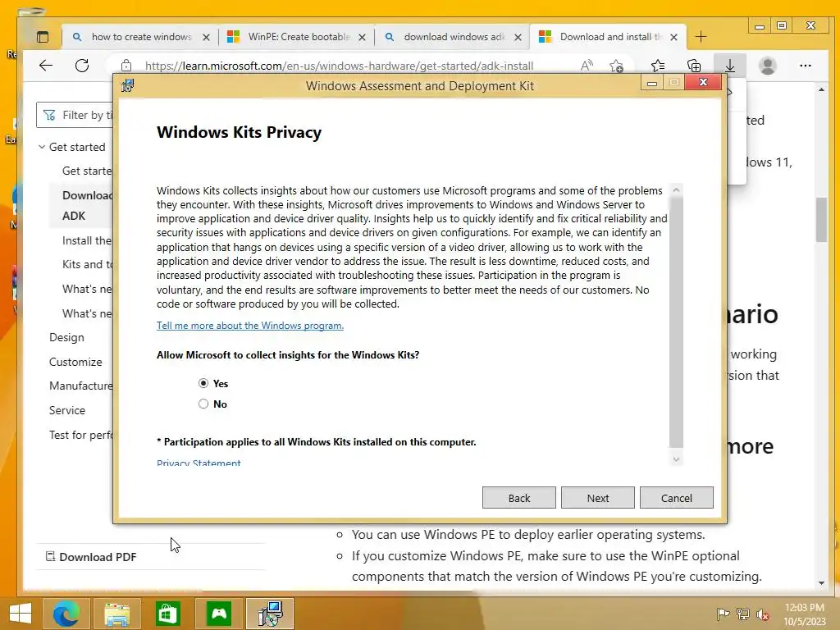Close the 'download windows adk' tab
Image resolution: width=840 pixels, height=630 pixels.
(518, 37)
